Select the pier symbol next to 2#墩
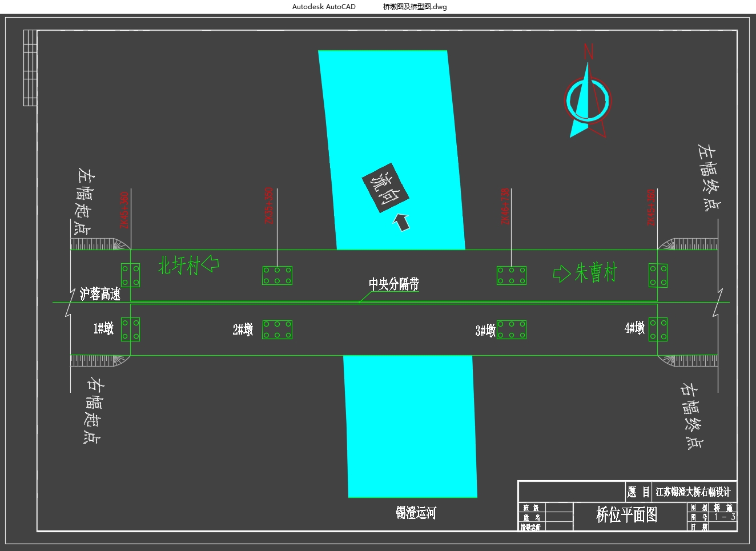Image resolution: width=756 pixels, height=551 pixels. click(x=277, y=330)
